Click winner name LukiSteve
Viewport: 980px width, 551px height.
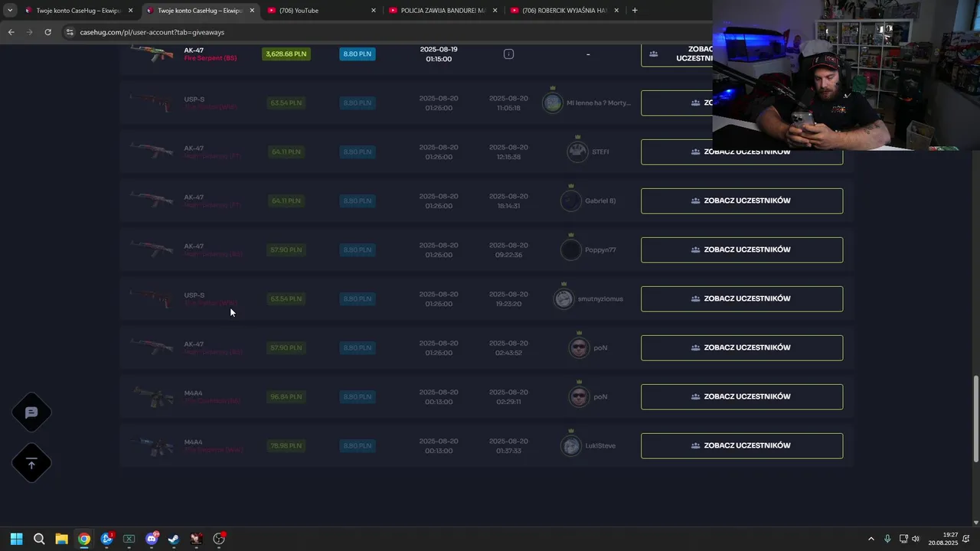click(600, 445)
